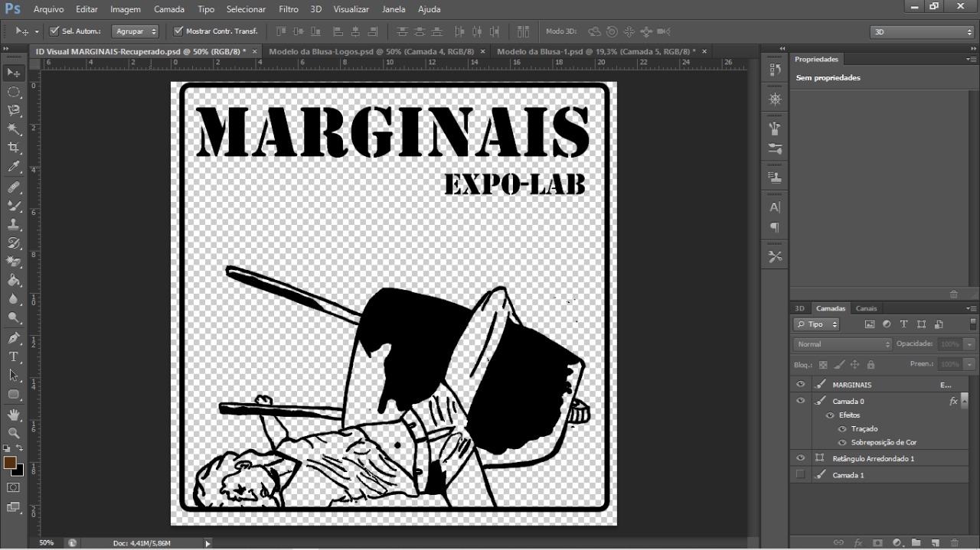Click the foreground color swatch
This screenshot has height=550, width=980.
point(10,463)
